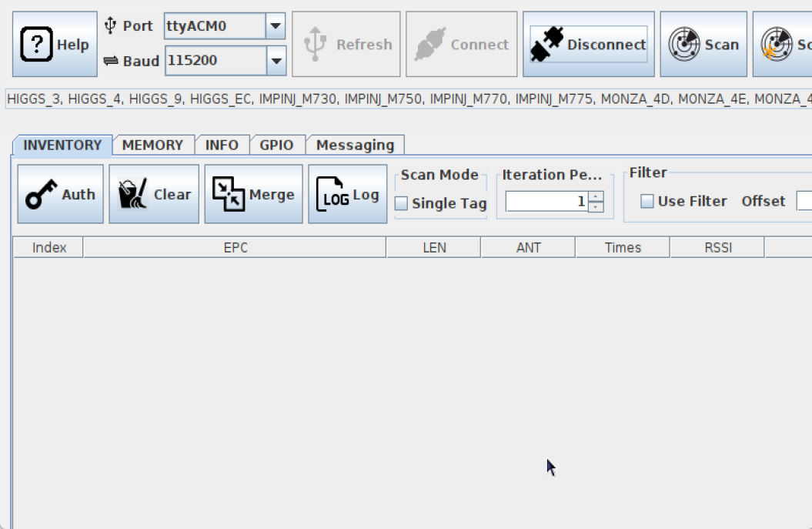Click the USB Refresh ports button
The height and width of the screenshot is (529, 812).
click(346, 44)
